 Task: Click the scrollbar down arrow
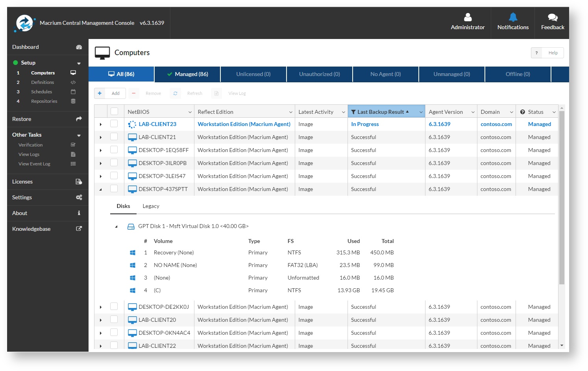(562, 345)
